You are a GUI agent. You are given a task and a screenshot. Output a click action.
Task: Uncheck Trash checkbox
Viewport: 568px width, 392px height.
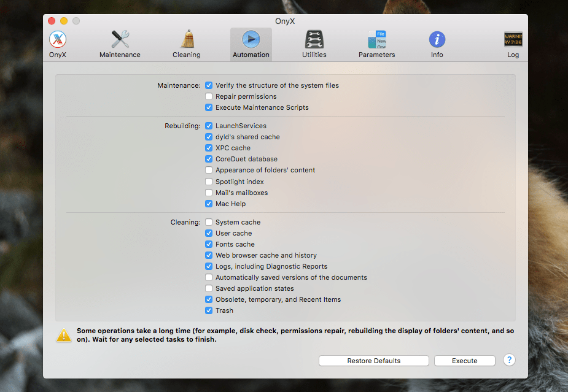point(209,310)
